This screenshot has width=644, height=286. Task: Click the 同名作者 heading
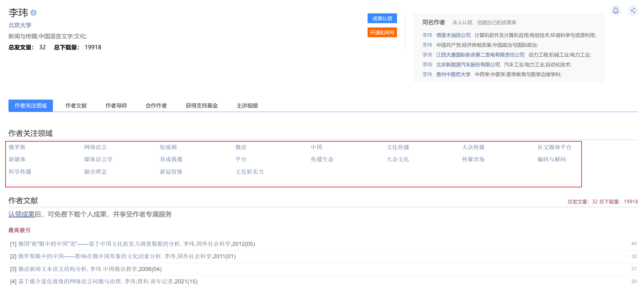pos(434,22)
